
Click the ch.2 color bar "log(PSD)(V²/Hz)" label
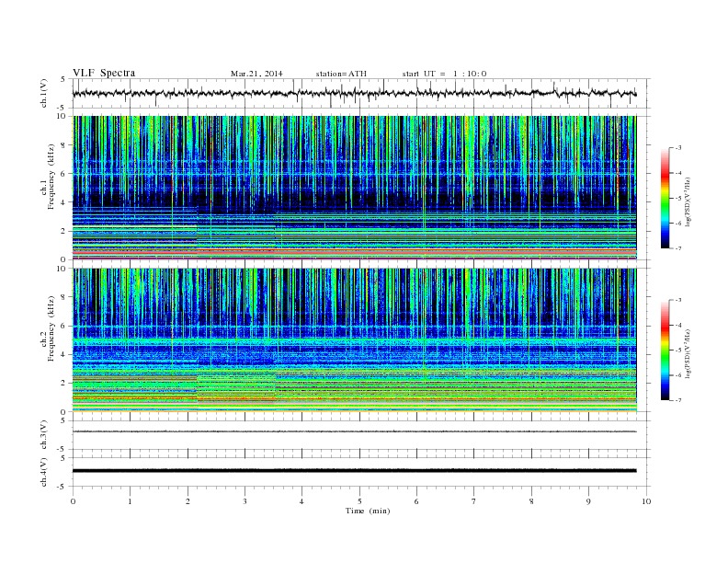pos(688,353)
